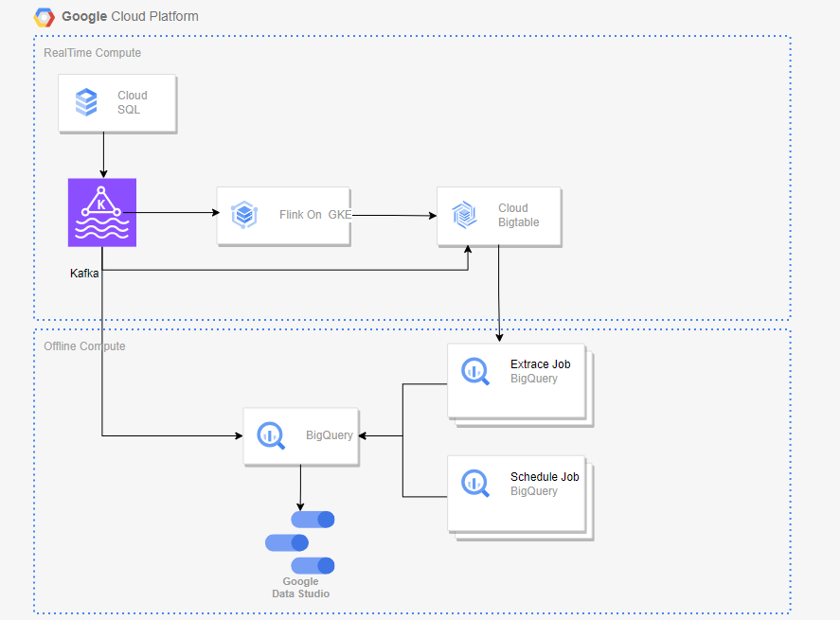Screen dimensions: 840x620
Task: Click the central BigQuery node's magnifier icon
Action: pos(271,435)
